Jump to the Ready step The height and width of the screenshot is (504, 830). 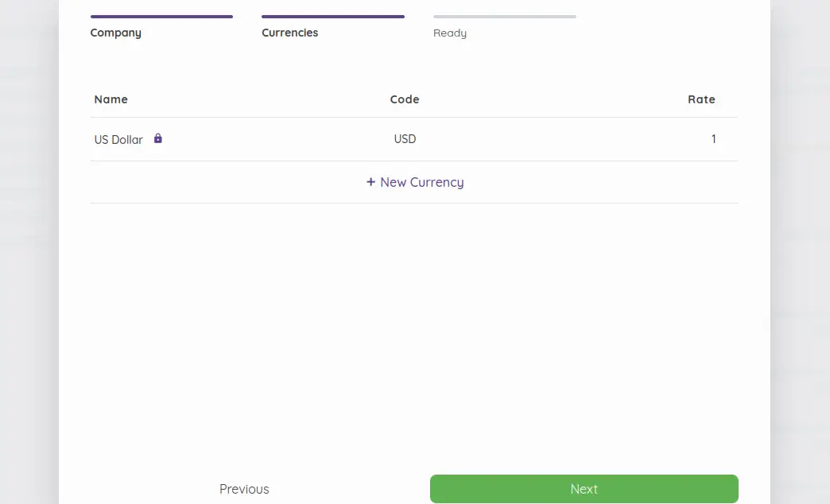point(449,33)
